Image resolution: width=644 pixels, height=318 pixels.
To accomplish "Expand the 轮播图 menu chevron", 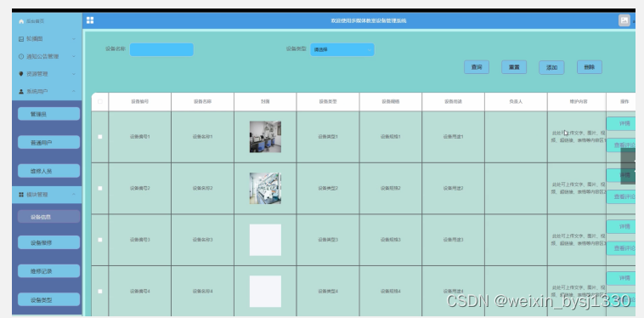I will click(x=74, y=39).
